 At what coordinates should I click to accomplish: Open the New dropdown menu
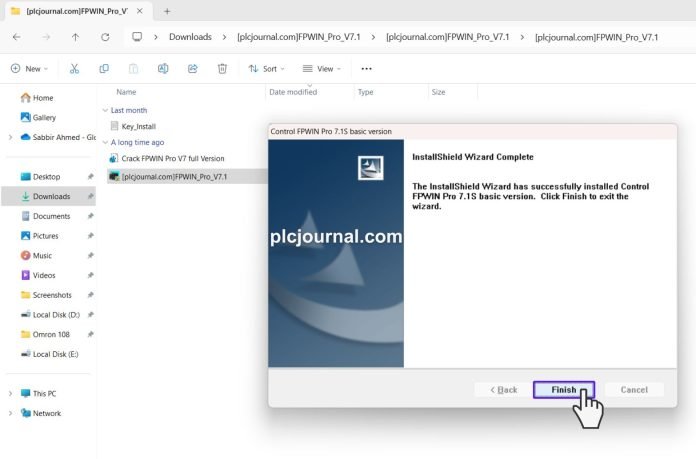point(27,69)
